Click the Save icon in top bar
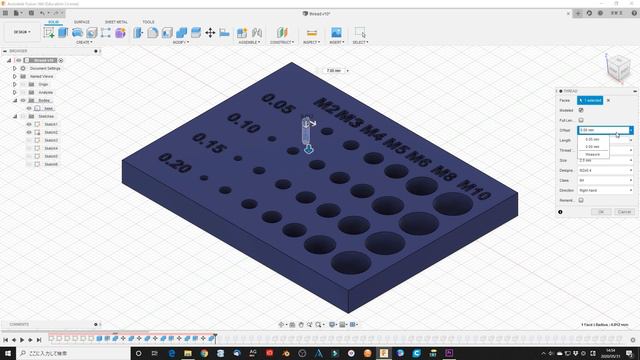Image resolution: width=640 pixels, height=360 pixels. (31, 13)
